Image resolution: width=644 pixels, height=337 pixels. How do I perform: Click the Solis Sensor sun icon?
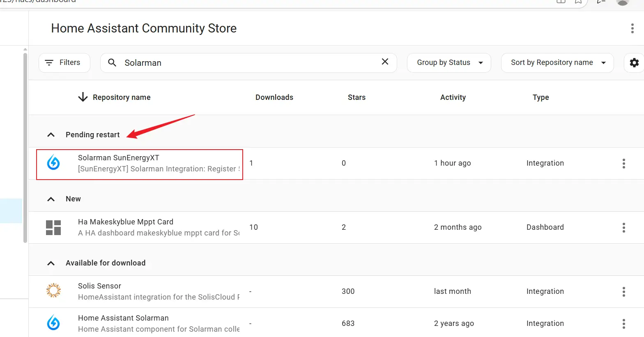[53, 291]
